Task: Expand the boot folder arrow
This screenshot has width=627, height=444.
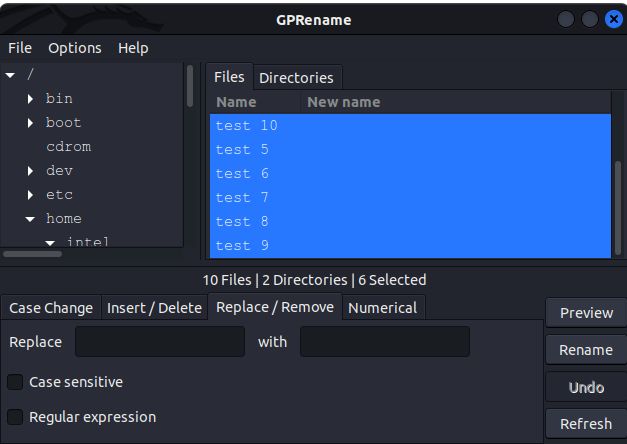Action: (x=31, y=123)
